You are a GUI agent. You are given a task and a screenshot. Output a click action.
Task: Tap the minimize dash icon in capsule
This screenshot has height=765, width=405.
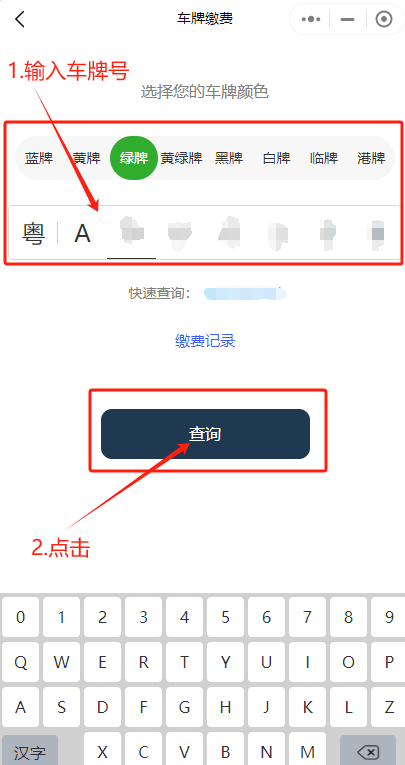coord(347,19)
